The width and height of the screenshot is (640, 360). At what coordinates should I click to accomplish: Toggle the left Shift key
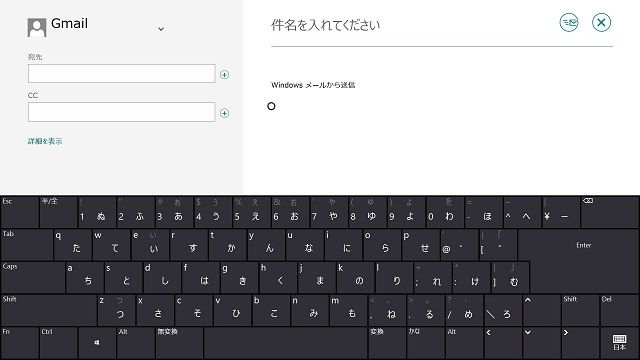(49, 310)
